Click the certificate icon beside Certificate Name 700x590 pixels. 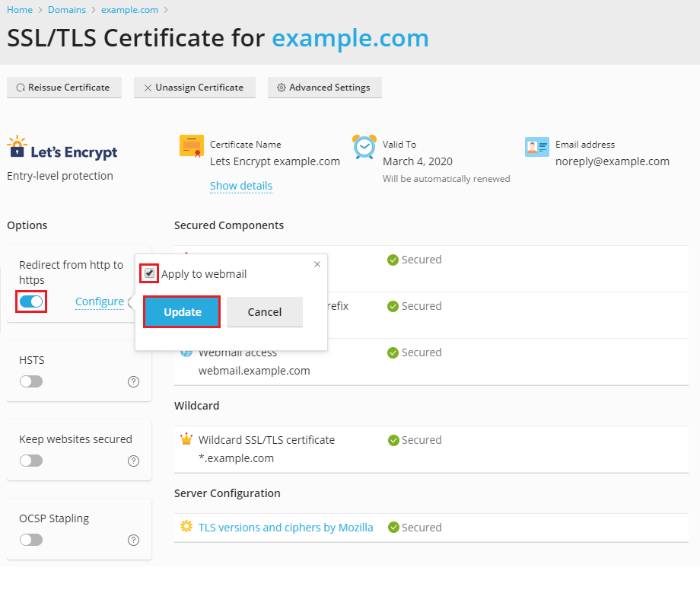[192, 146]
